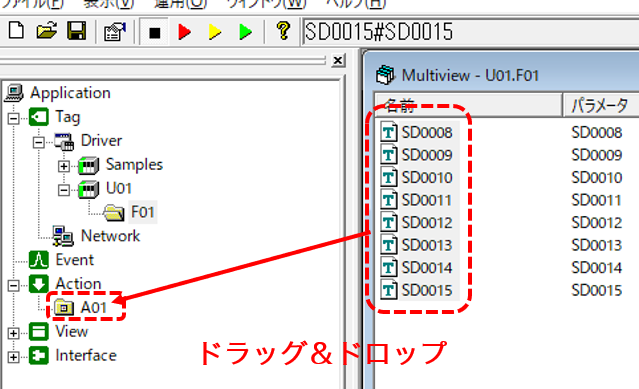Screen dimensions: 639x389
Task: Click the SD0015 parameter cell
Action: [597, 290]
